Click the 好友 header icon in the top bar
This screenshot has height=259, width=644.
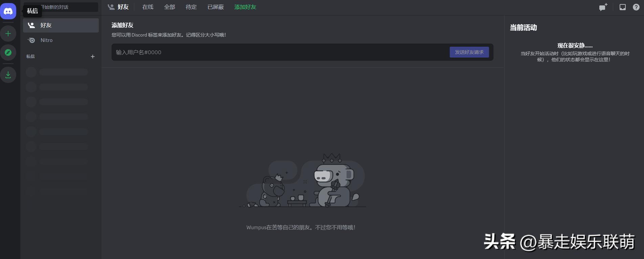click(x=111, y=7)
